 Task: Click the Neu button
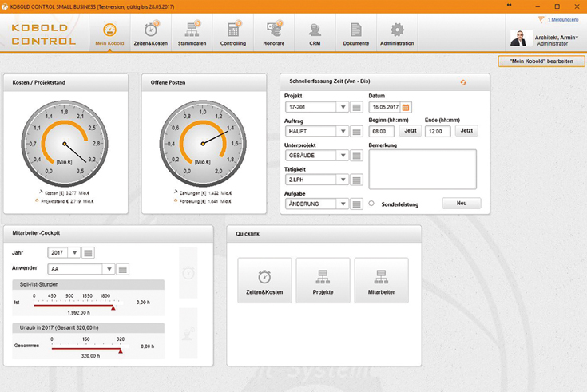point(461,204)
